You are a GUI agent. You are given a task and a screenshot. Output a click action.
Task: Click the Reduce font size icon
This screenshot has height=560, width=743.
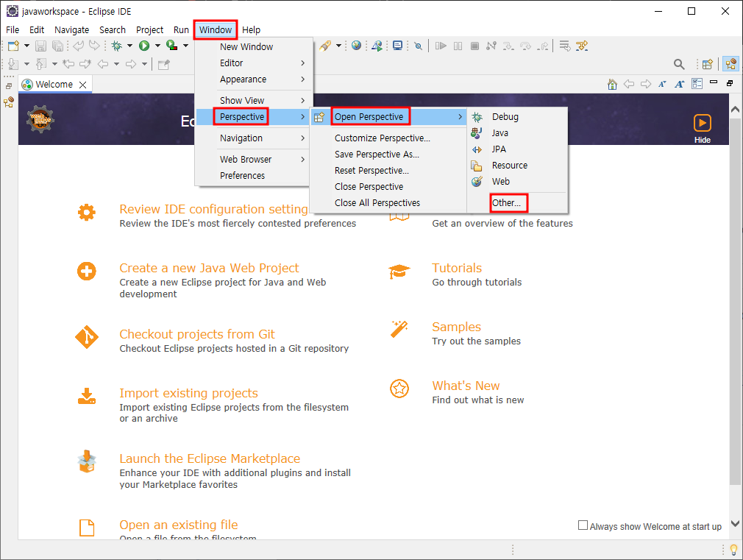tap(662, 85)
